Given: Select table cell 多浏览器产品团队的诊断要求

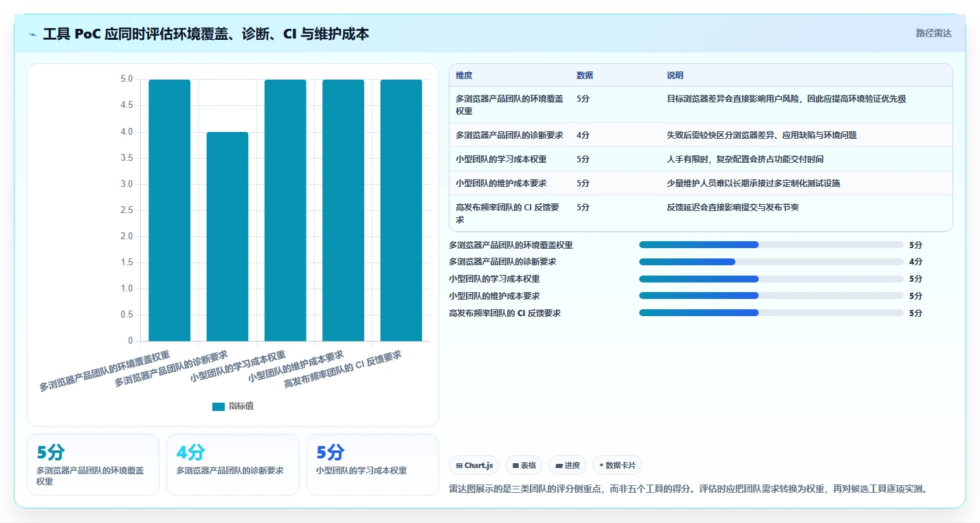Looking at the screenshot, I should point(509,135).
